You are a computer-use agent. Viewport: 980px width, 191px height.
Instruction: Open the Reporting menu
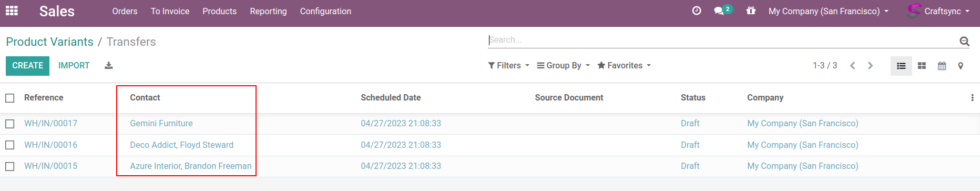click(268, 11)
